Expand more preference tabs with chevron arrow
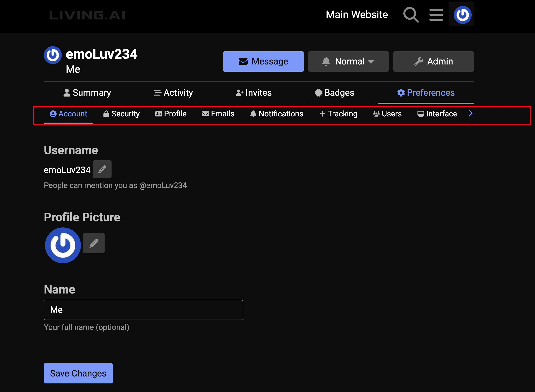The height and width of the screenshot is (392, 535). tap(470, 113)
